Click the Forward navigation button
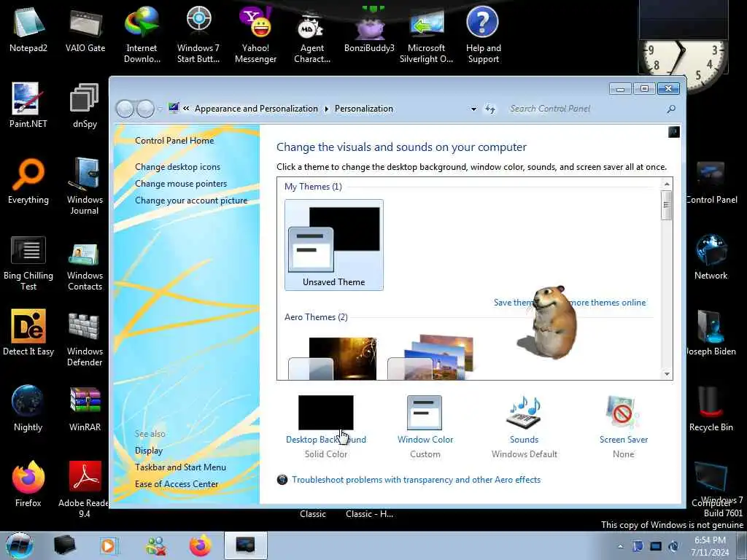 pos(146,109)
